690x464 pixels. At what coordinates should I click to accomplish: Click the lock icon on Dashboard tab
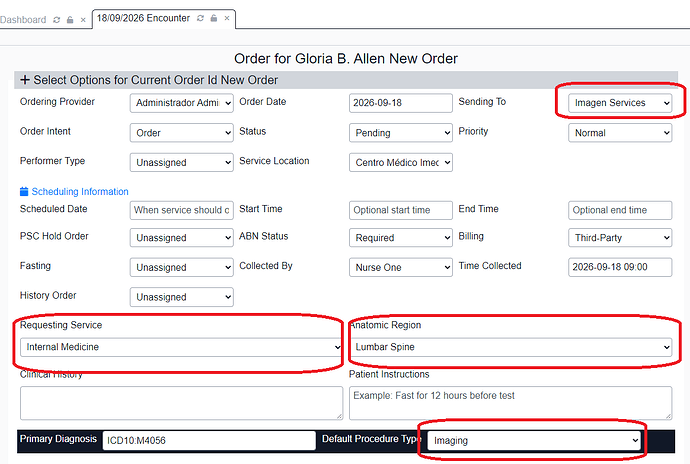(x=70, y=20)
